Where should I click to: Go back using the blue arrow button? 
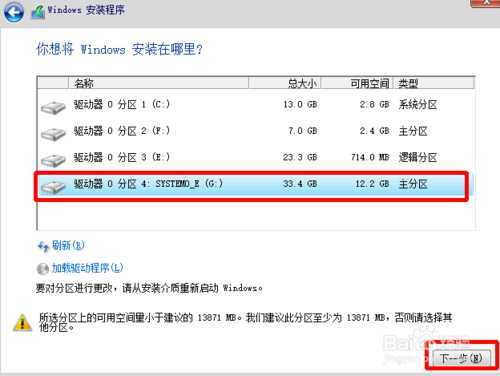[14, 12]
